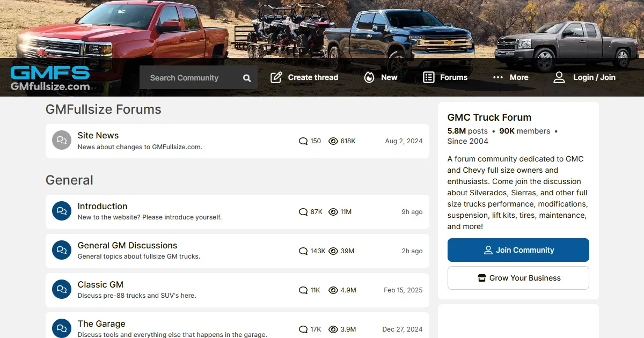644x338 pixels.
Task: Click the views eye icon in The Garage row
Action: click(x=333, y=329)
